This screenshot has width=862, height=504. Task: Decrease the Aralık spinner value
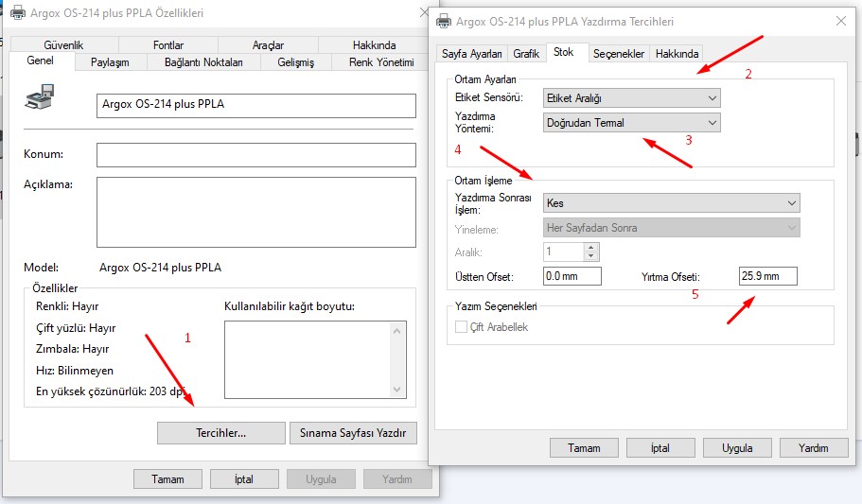coord(591,256)
